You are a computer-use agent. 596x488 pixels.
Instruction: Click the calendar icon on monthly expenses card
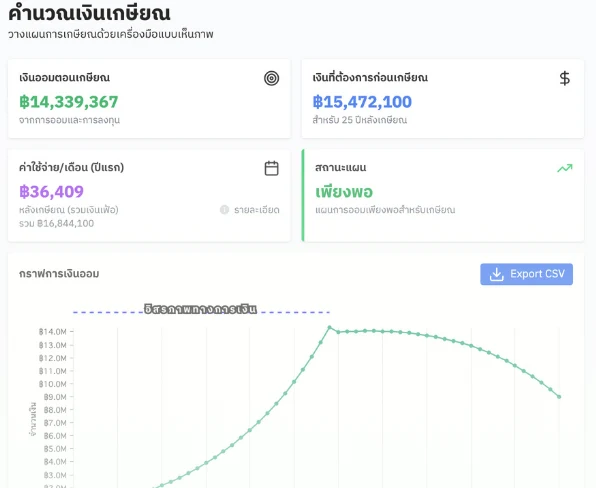271,168
